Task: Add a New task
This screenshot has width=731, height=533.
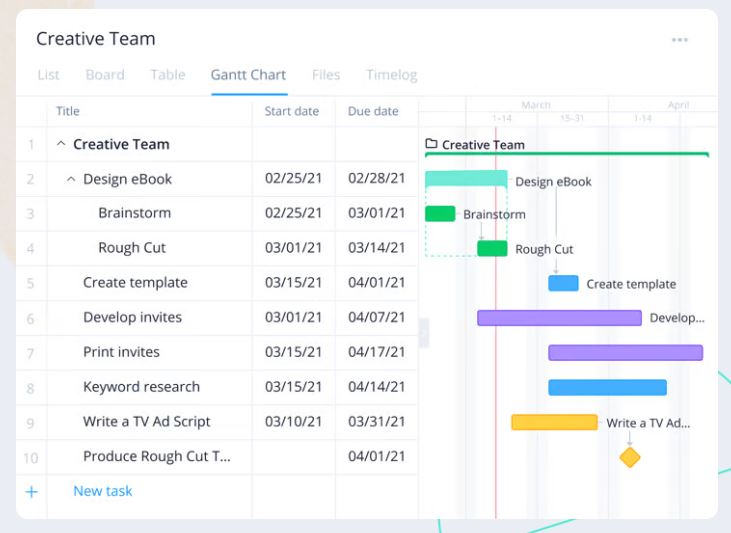Action: tap(103, 491)
